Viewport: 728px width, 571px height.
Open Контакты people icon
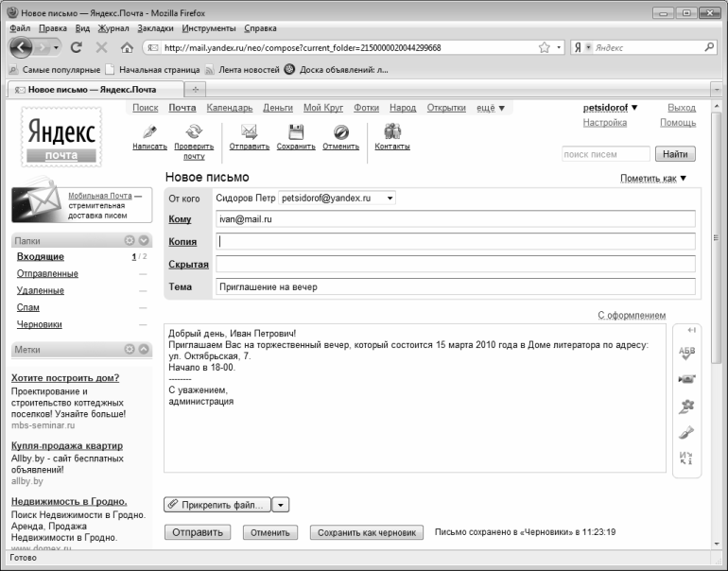[392, 131]
